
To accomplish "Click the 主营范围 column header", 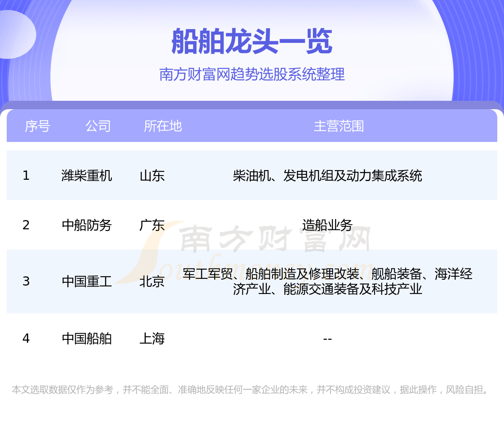I will (339, 126).
